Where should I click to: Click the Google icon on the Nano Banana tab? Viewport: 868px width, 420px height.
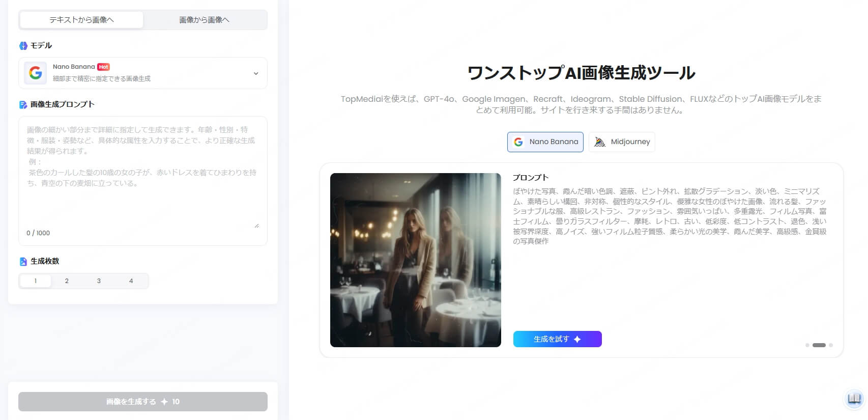518,142
